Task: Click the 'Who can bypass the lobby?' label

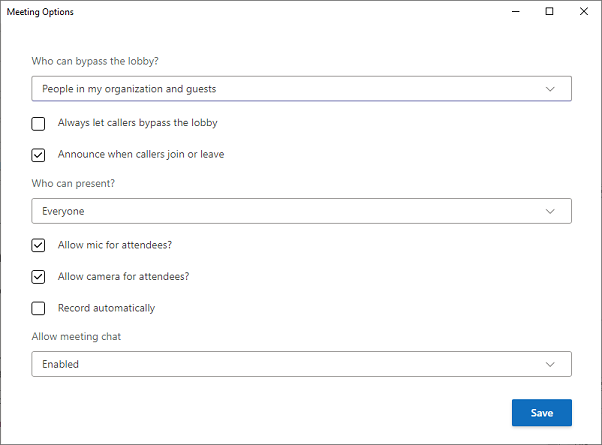Action: (95, 61)
